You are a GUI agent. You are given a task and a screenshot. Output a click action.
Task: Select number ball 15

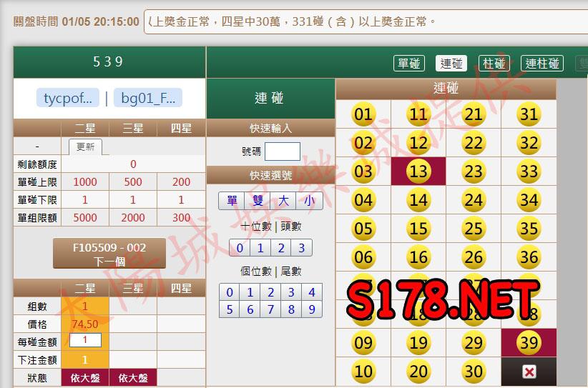point(418,229)
